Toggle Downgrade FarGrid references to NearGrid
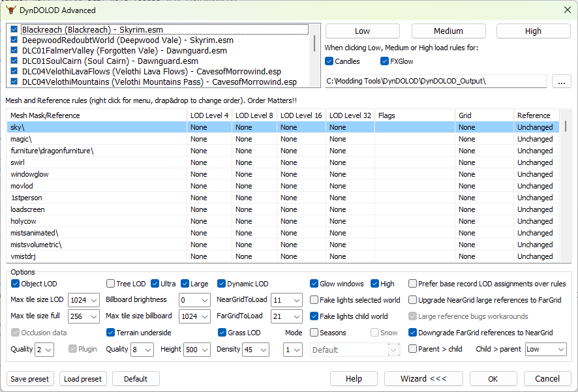 tap(412, 333)
